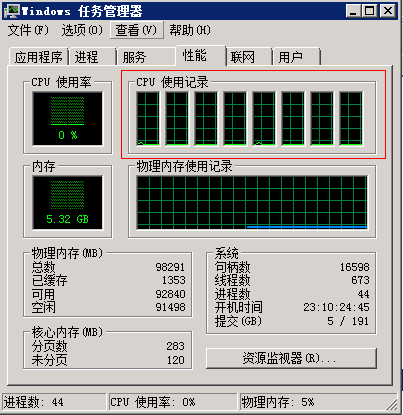Click the first CPU history graph
The image size is (403, 415).
coord(148,119)
